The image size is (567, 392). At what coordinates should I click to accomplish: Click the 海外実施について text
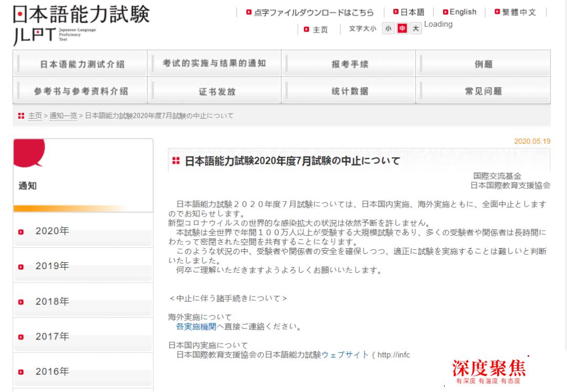tap(200, 317)
